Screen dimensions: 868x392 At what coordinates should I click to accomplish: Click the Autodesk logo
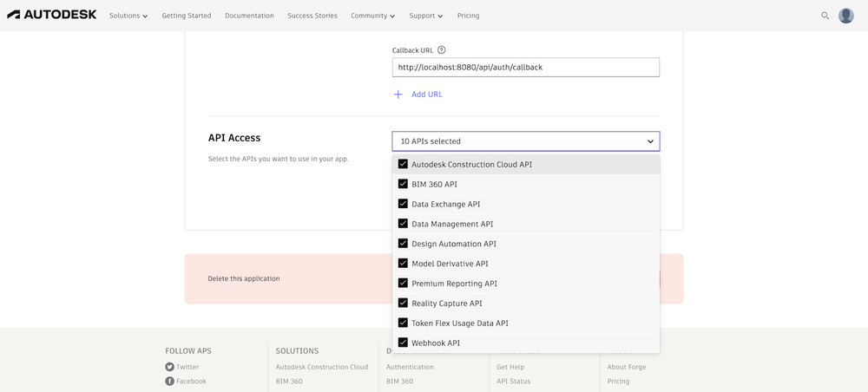point(52,15)
